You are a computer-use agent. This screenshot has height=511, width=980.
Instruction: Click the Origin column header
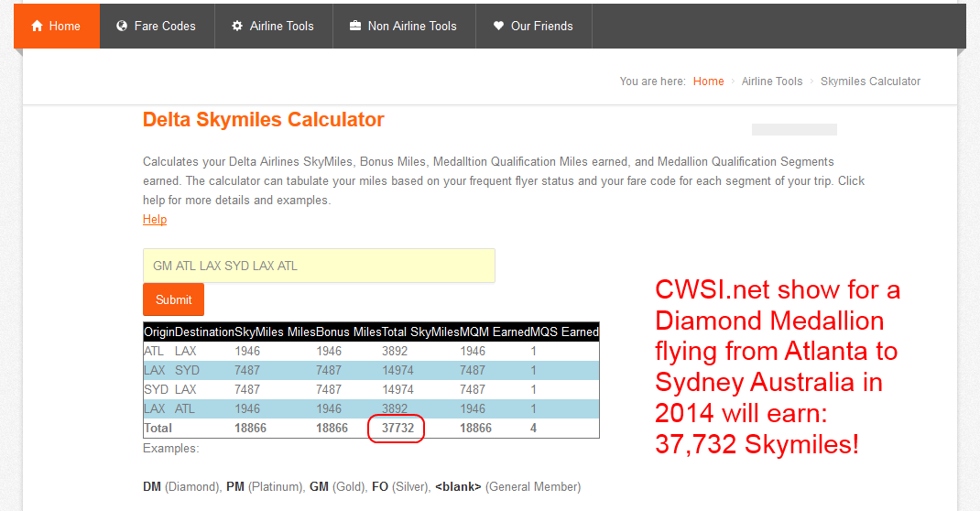158,332
